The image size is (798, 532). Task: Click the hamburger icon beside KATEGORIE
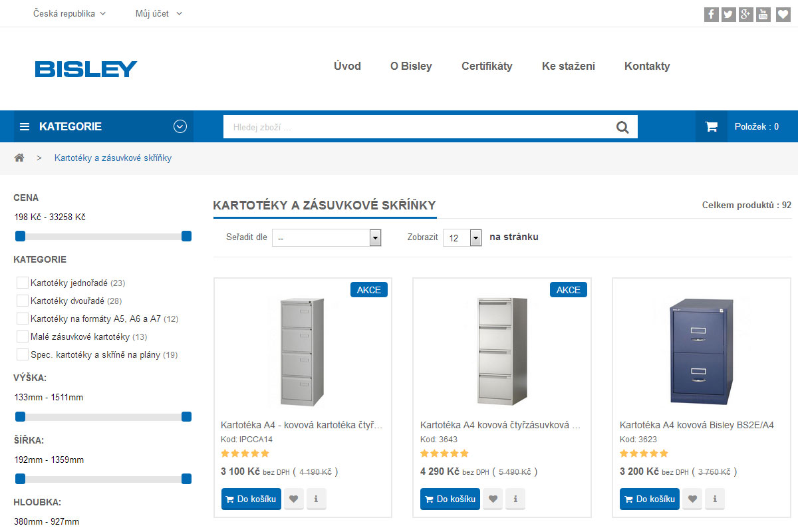(x=25, y=126)
